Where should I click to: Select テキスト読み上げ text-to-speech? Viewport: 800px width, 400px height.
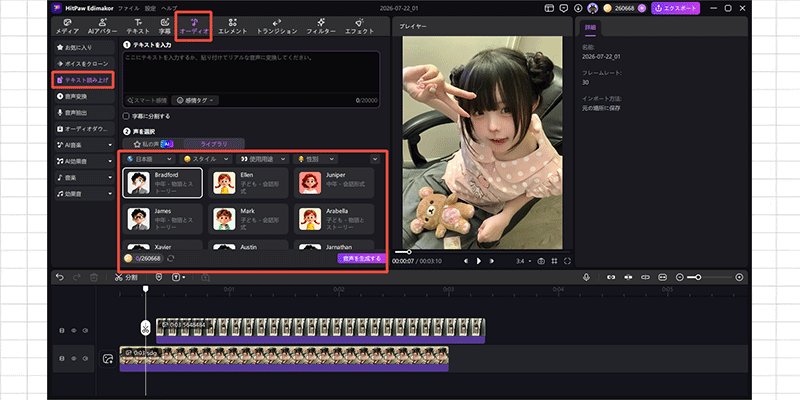click(x=84, y=80)
